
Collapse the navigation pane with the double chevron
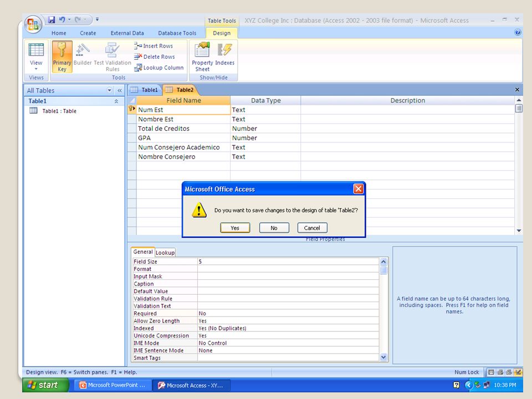[120, 90]
